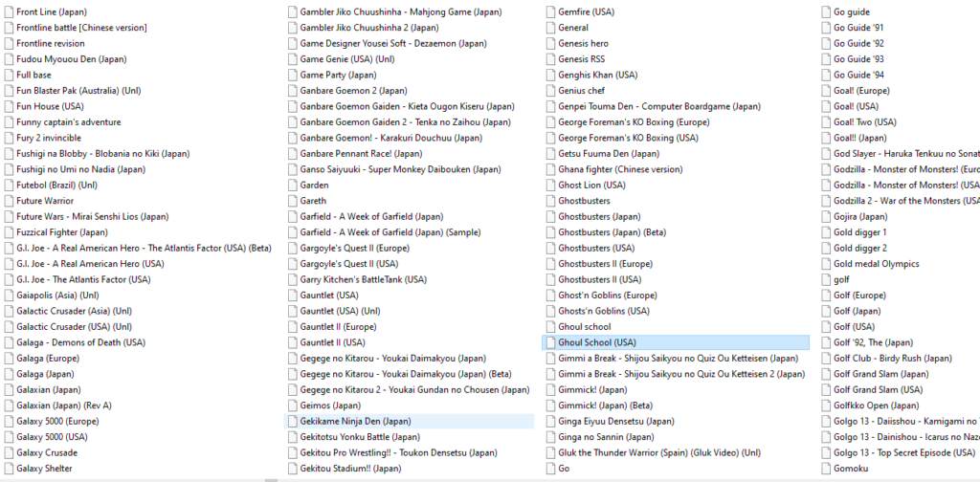The width and height of the screenshot is (980, 482).
Task: Click the file icon next to Genghis Khan (USA)
Action: 550,75
